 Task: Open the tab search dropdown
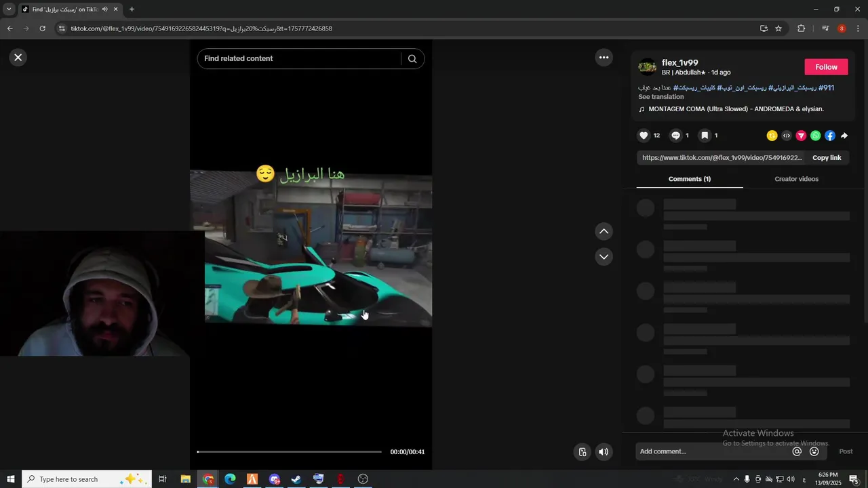9,9
